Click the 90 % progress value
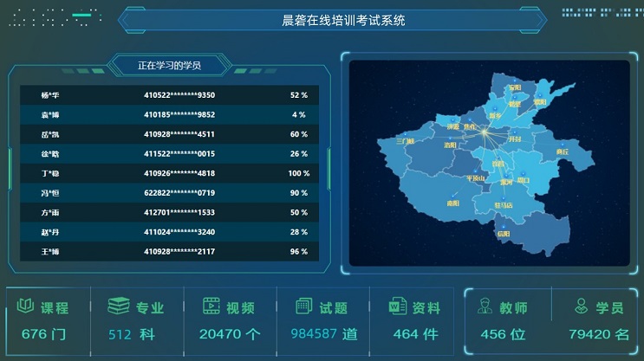Image resolution: width=644 pixels, height=361 pixels. (x=299, y=193)
